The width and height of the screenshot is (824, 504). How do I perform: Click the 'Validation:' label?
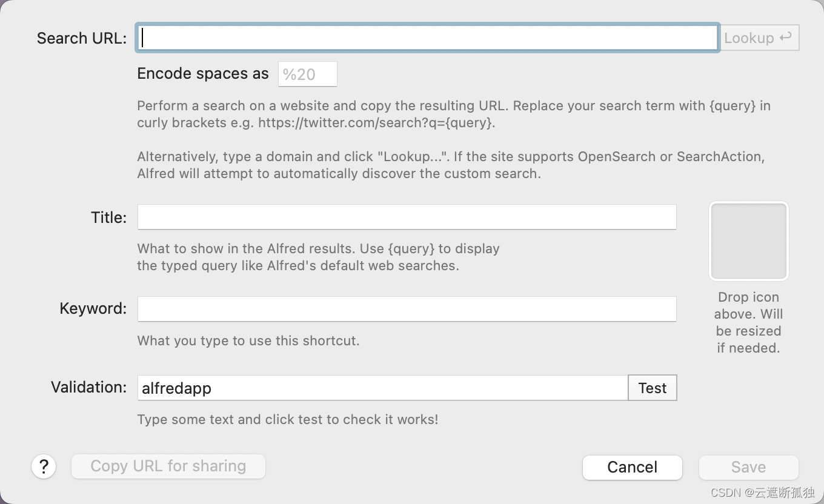point(89,387)
